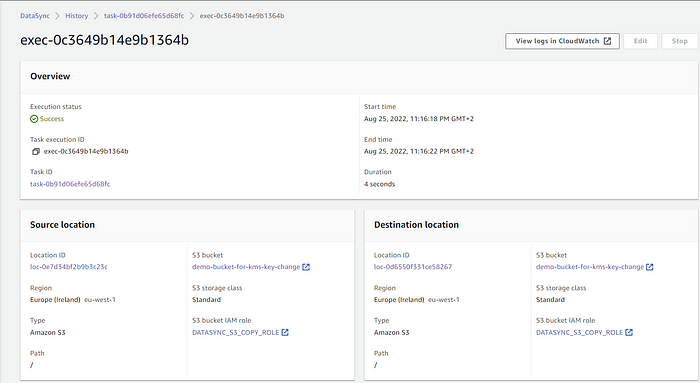Click the Overview panel heading

50,76
